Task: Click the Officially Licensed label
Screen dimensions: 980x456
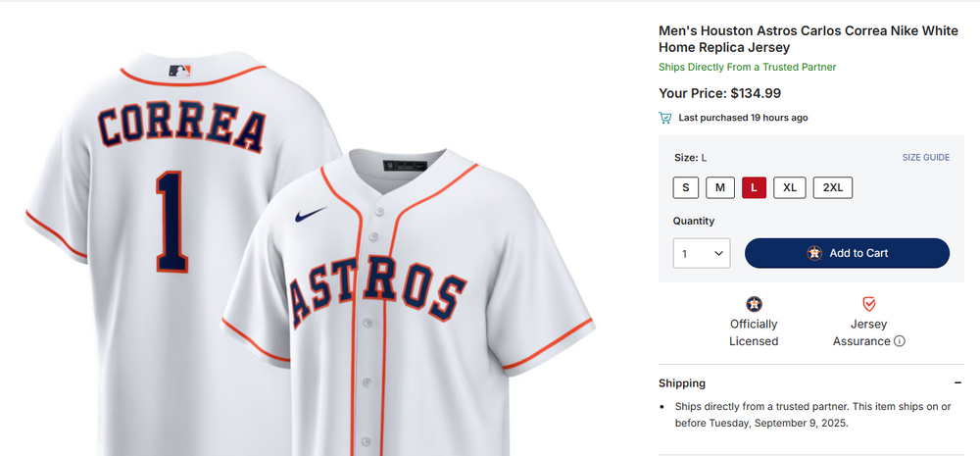Action: click(x=754, y=332)
